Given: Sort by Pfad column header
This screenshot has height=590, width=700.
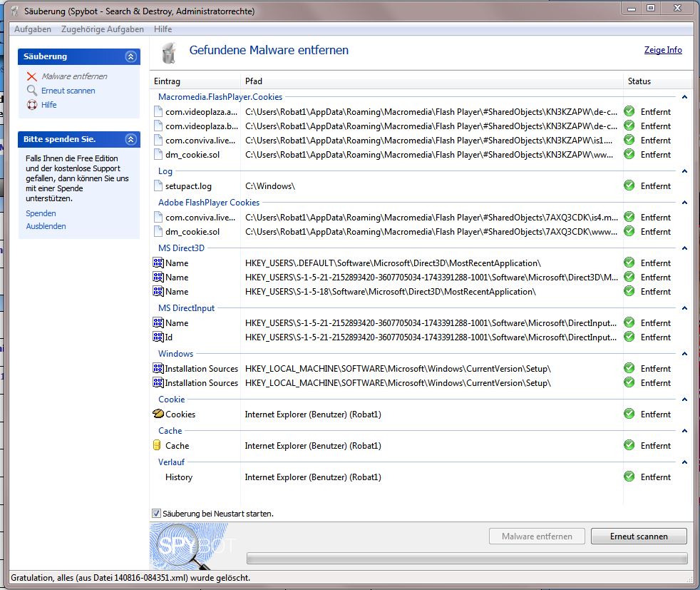Looking at the screenshot, I should [432, 81].
